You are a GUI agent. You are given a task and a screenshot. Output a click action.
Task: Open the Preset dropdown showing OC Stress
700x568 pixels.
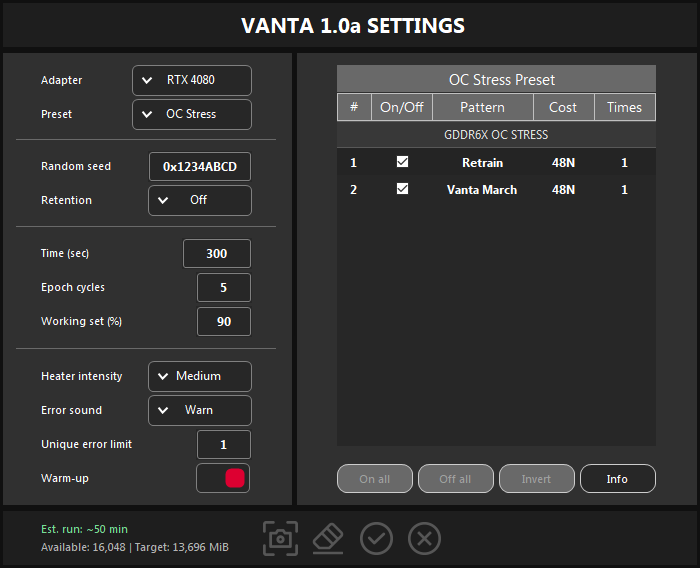192,114
